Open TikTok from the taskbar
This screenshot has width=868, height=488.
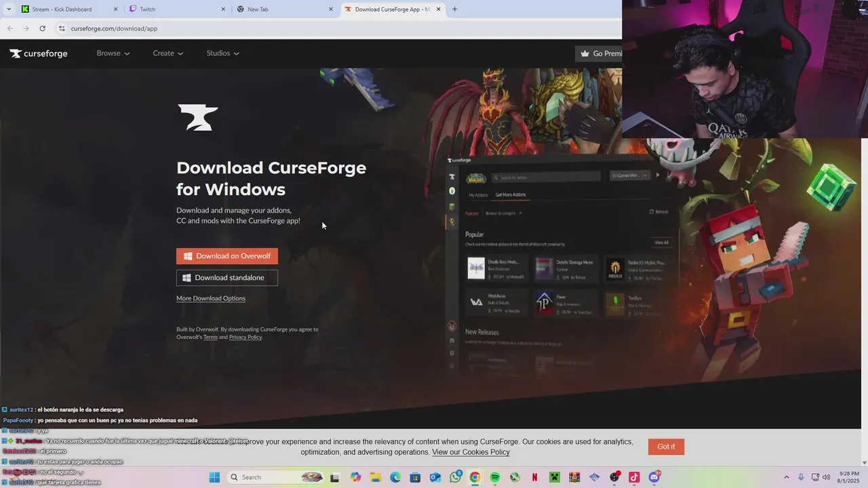[x=634, y=477]
